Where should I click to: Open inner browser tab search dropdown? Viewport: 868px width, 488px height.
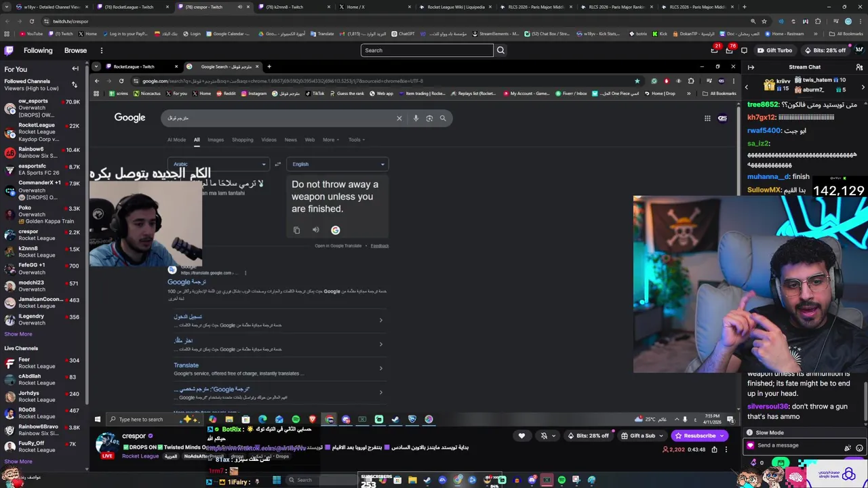(x=96, y=66)
